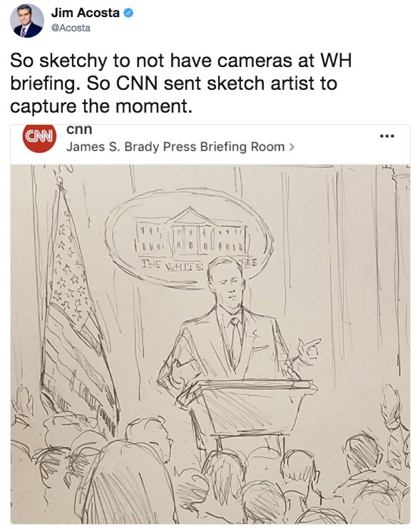Click the raised hand at right edge
420x529 pixels.
coord(391,406)
